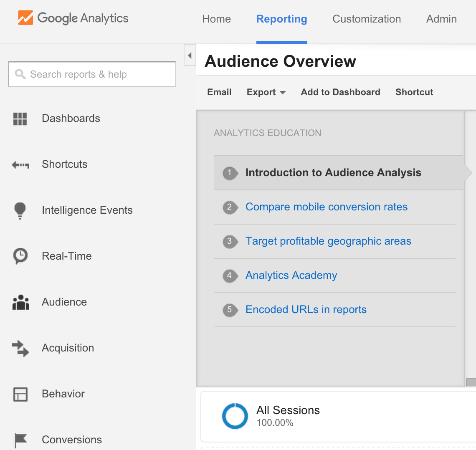Image resolution: width=476 pixels, height=450 pixels.
Task: Open Compare mobile conversion rates link
Action: click(x=327, y=207)
